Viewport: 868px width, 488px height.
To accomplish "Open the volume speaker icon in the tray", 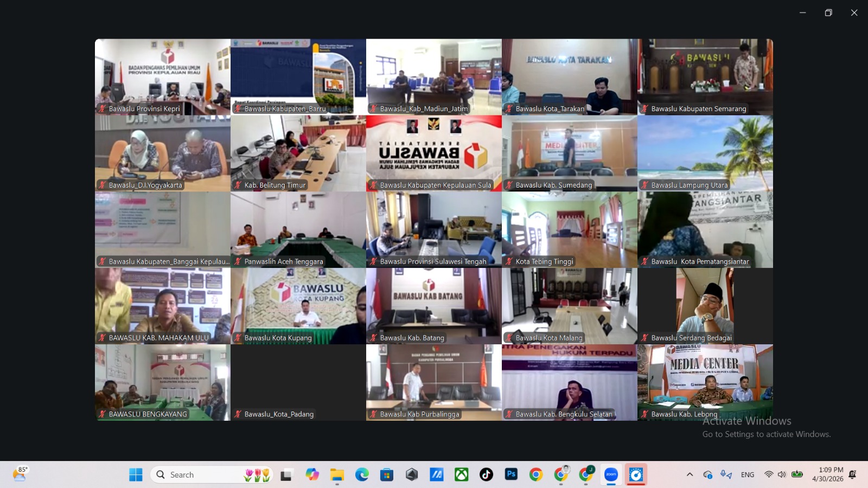I will (782, 475).
